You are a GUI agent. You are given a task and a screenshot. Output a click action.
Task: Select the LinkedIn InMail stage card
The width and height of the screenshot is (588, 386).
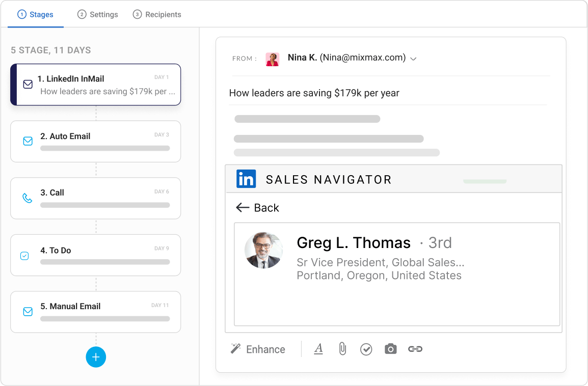96,85
